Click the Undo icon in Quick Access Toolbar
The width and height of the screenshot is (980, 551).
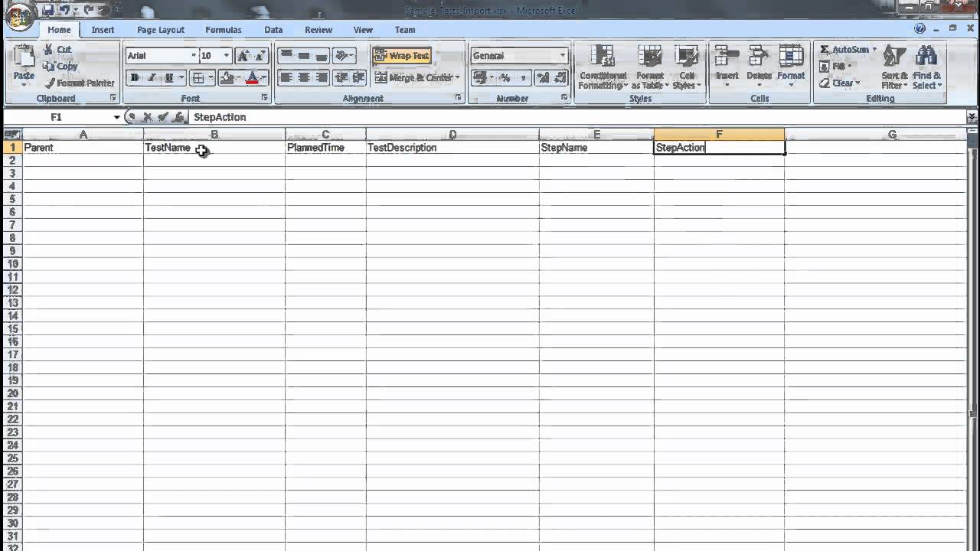64,10
